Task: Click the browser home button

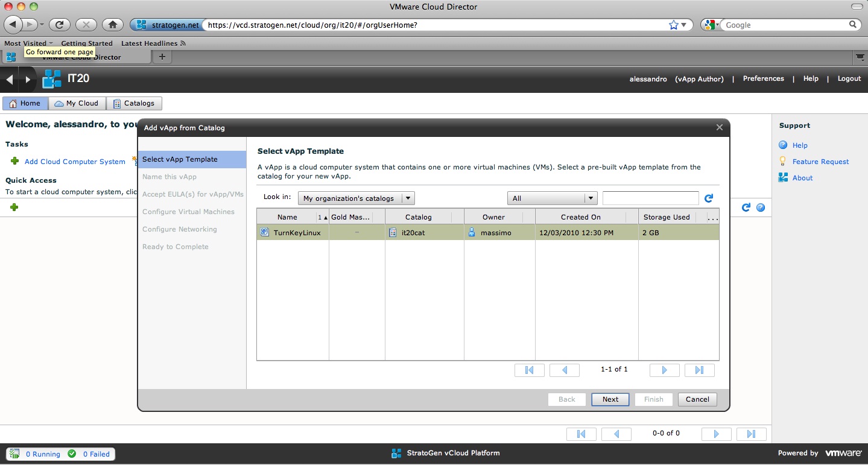Action: point(112,25)
